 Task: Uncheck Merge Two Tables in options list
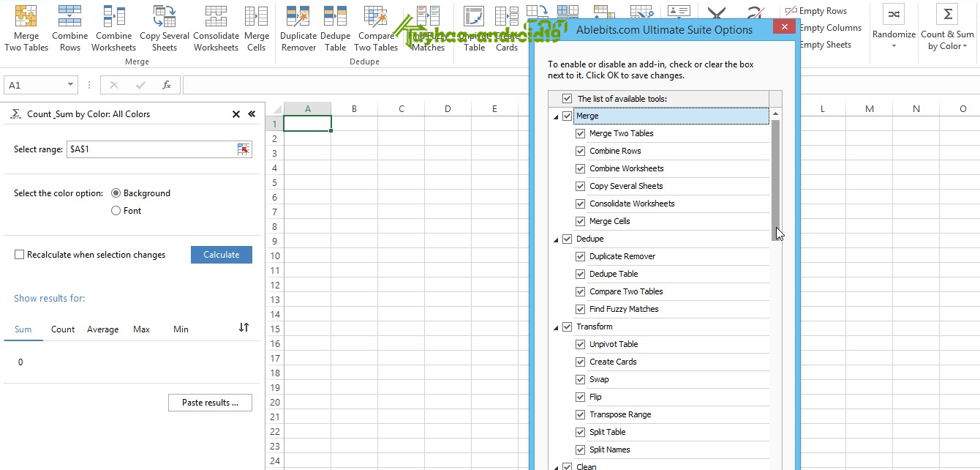click(581, 133)
